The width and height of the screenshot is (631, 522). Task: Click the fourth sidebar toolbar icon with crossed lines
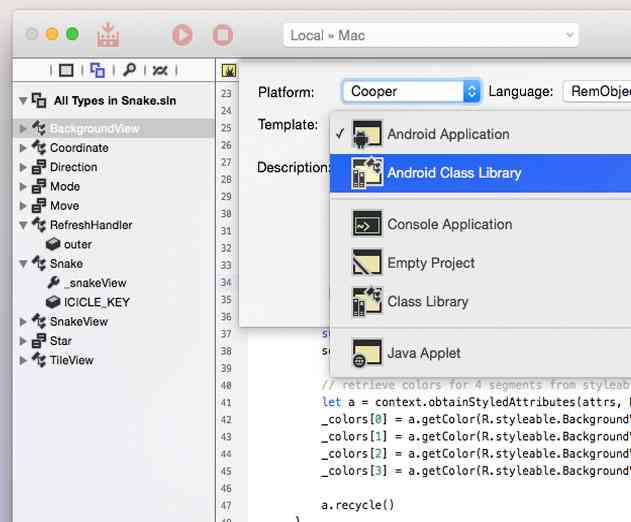[160, 70]
